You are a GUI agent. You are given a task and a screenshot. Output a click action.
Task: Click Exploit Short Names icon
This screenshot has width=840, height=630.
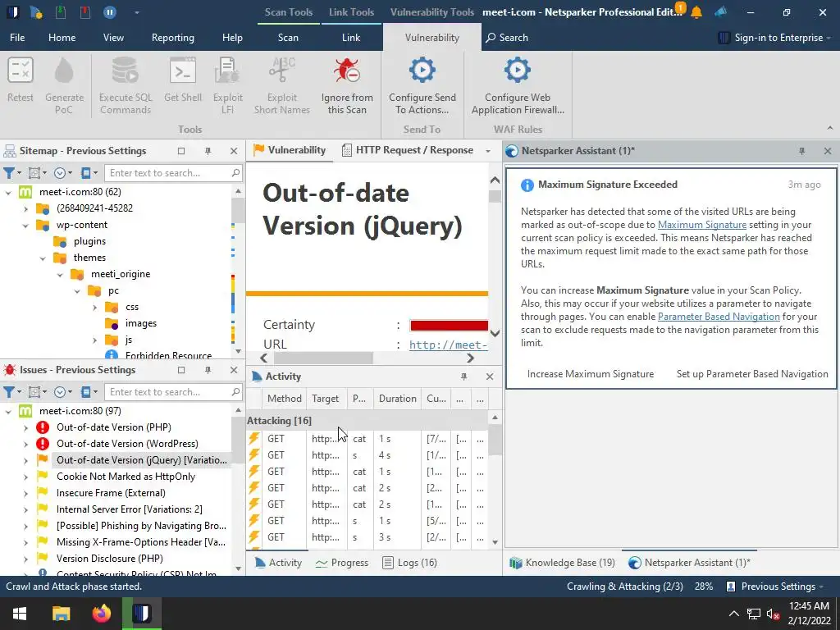[282, 85]
